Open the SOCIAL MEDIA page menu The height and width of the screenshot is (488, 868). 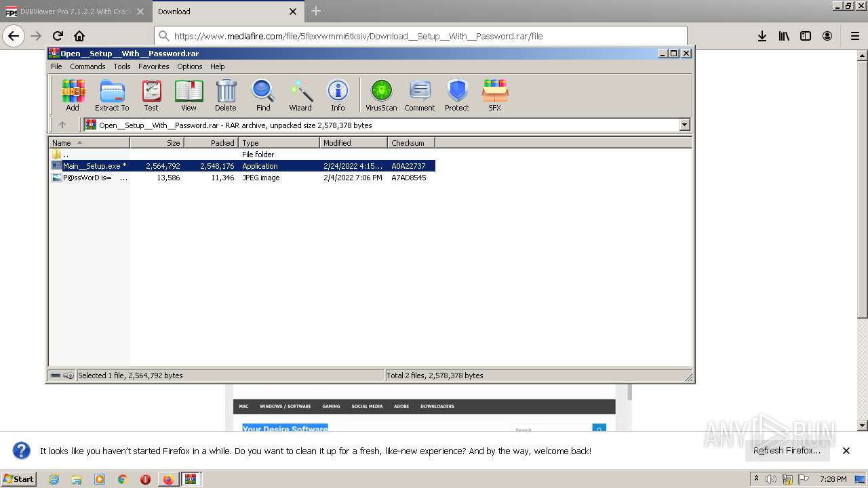click(367, 407)
